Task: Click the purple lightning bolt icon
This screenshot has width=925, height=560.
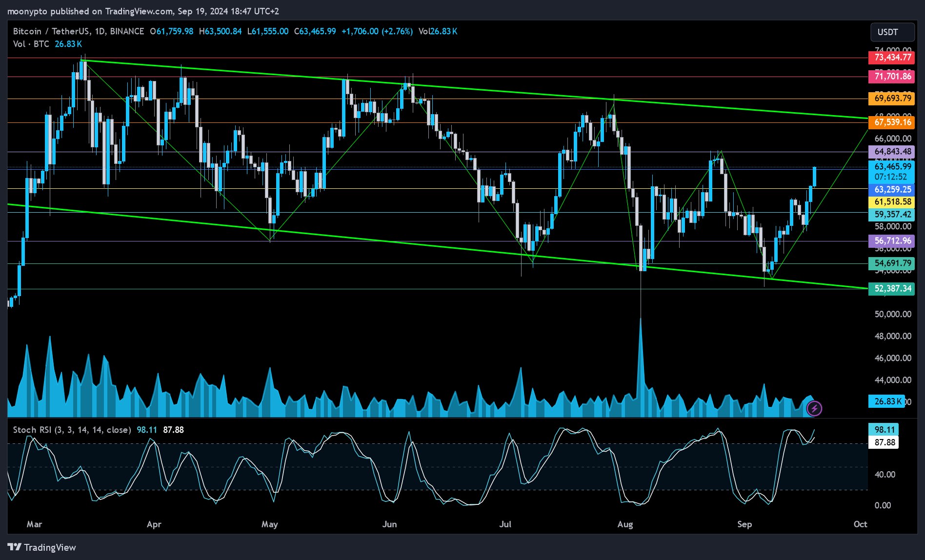Action: (x=814, y=408)
